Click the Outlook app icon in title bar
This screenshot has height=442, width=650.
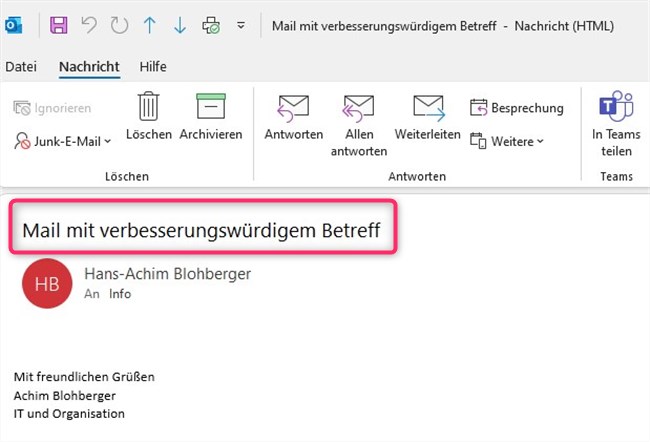tap(13, 26)
